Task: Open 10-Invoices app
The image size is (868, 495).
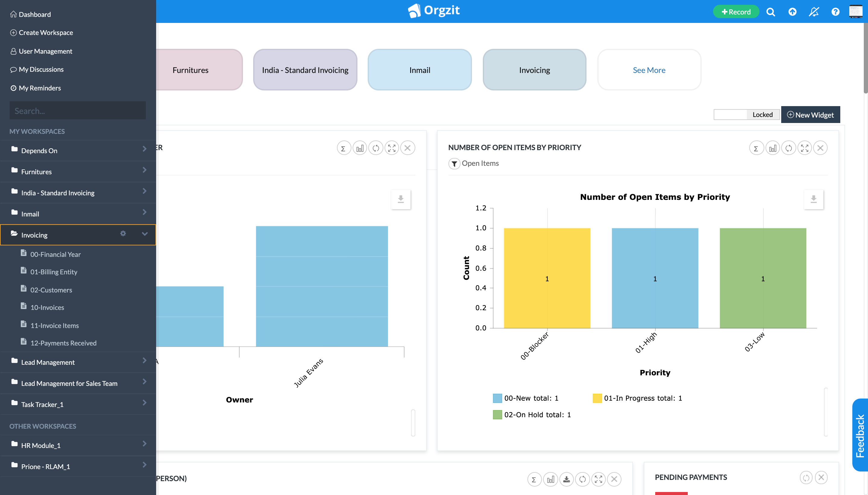Action: coord(42,307)
